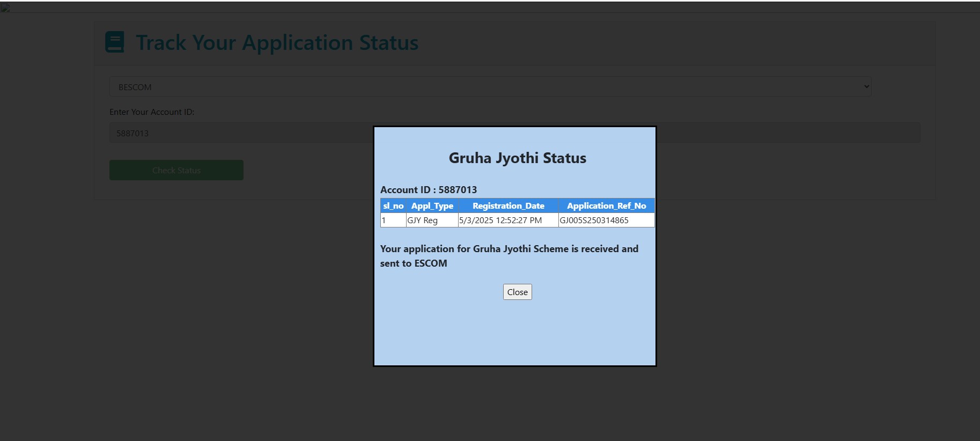This screenshot has height=441, width=980.
Task: Click serial number cell 1
Action: pyautogui.click(x=393, y=220)
